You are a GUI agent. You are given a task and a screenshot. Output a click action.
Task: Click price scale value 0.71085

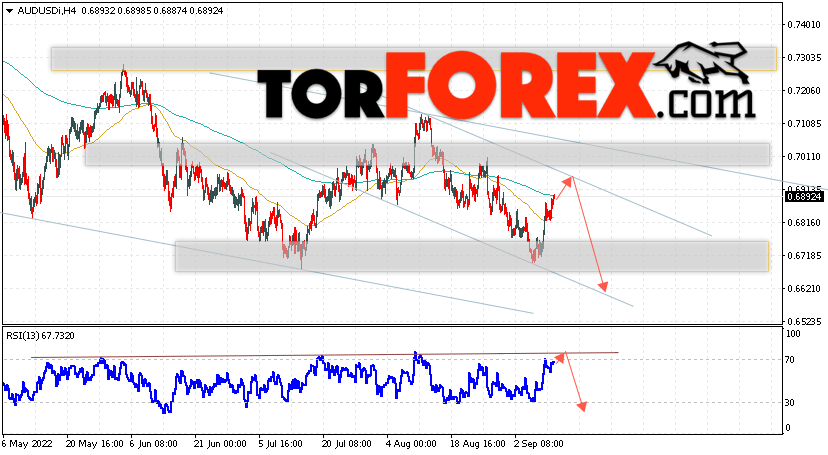[804, 124]
